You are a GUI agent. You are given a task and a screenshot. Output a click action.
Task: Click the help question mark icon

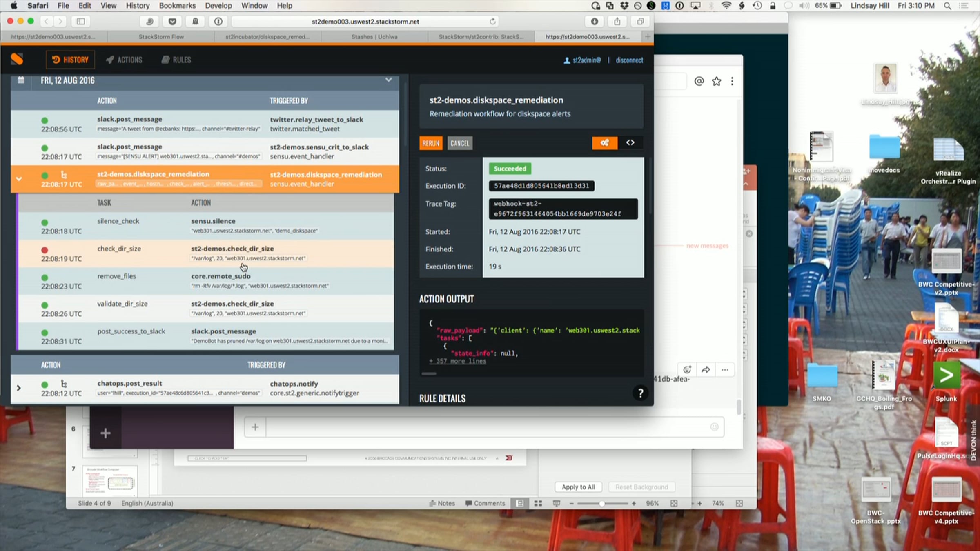640,393
